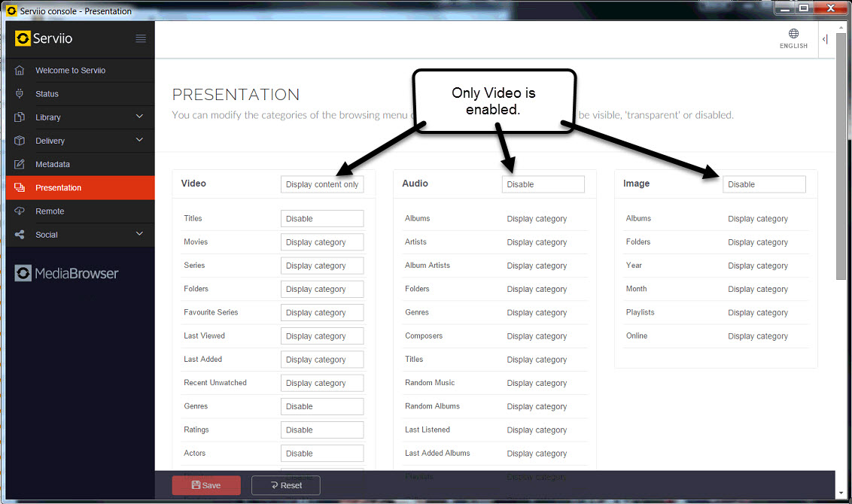Click the Status lightbulb icon in sidebar

[20, 94]
